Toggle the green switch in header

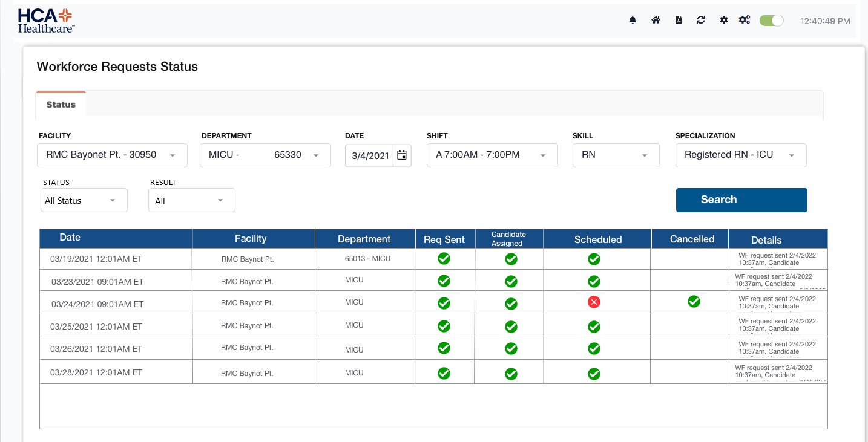[771, 21]
